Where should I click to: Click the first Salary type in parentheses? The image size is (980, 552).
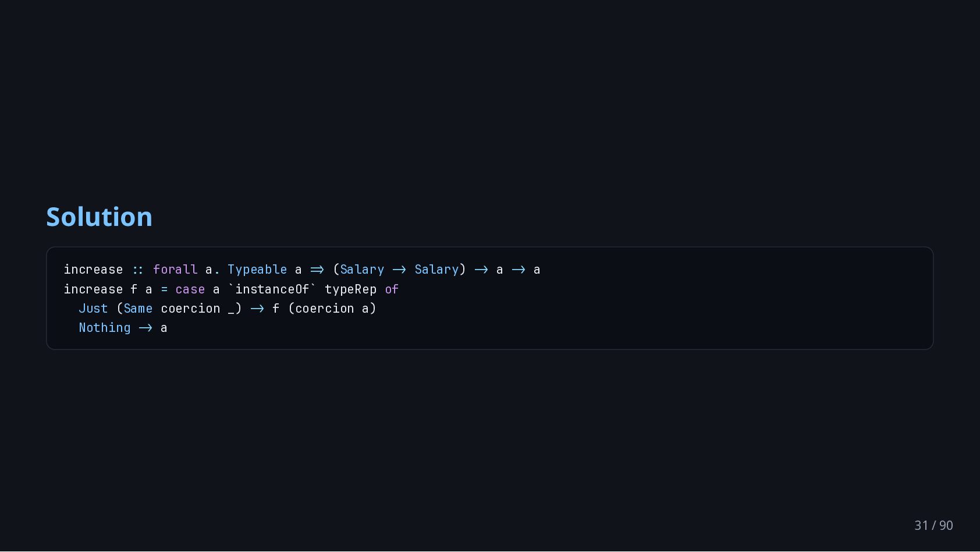click(362, 270)
